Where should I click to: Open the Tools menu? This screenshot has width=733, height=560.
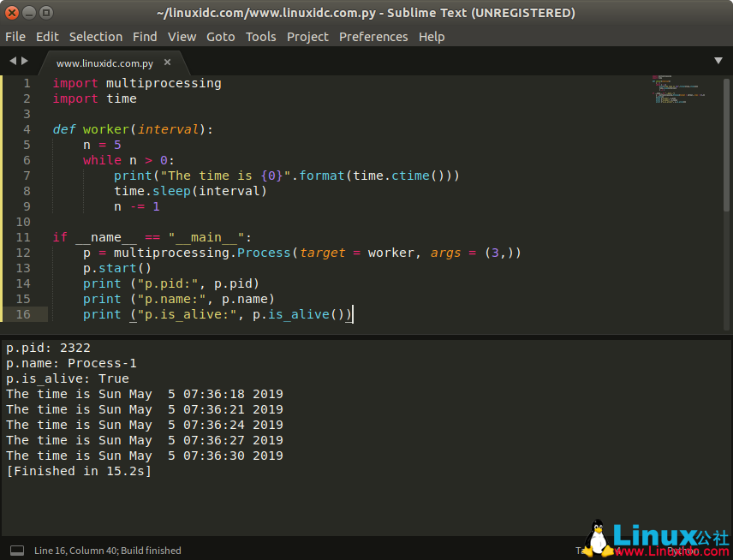point(261,37)
